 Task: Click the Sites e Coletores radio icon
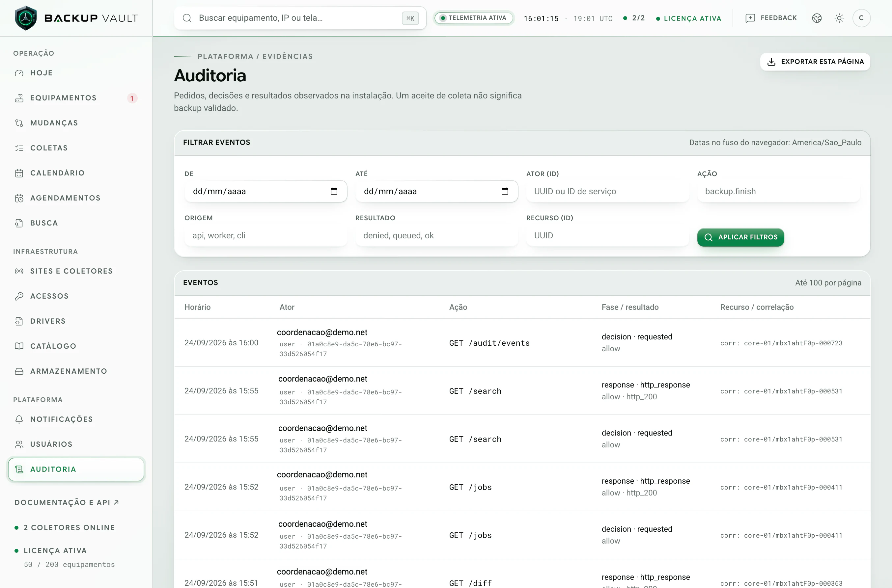coord(19,271)
